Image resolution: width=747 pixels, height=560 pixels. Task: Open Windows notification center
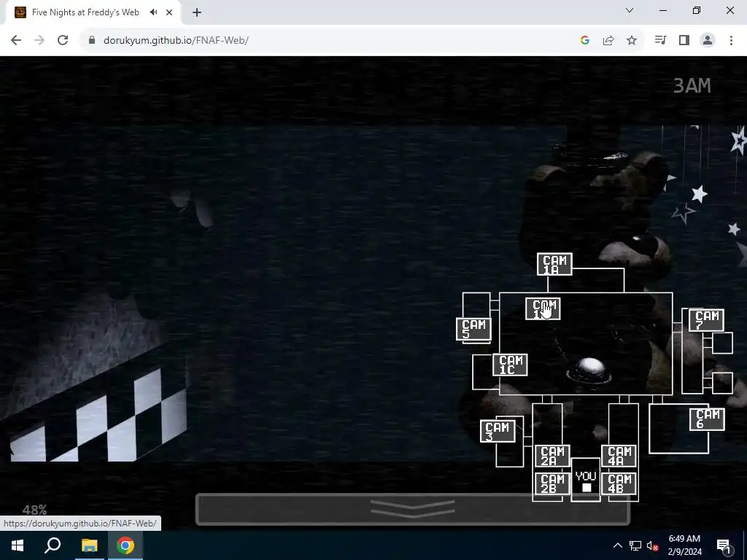tap(724, 545)
